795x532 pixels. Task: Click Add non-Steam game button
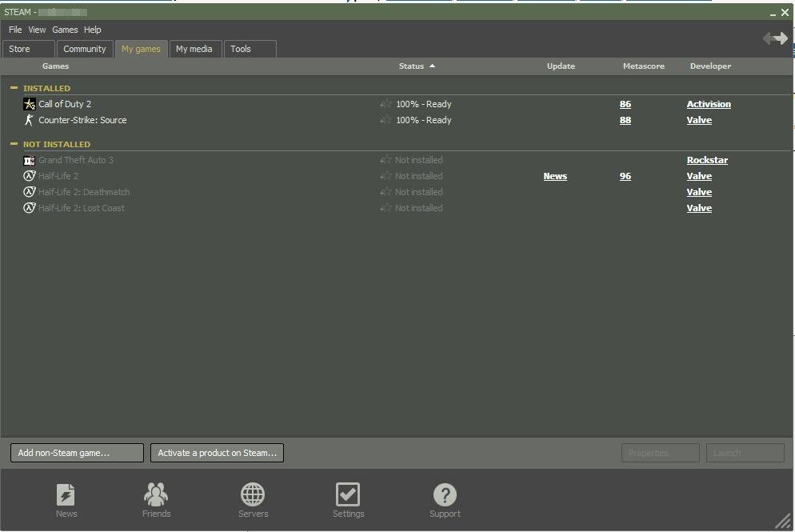[x=77, y=453]
